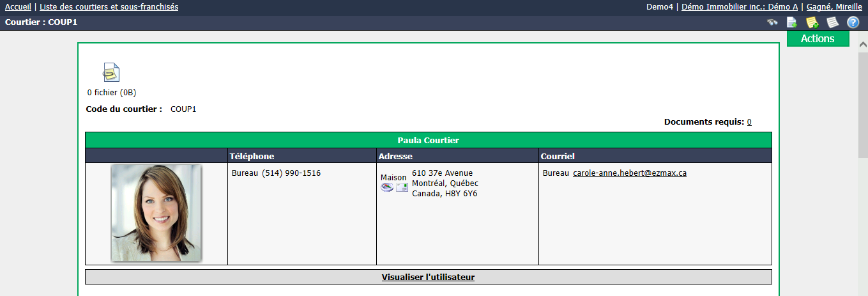
Task: Open Liste des courtiers et sous-franchisés
Action: coord(109,7)
